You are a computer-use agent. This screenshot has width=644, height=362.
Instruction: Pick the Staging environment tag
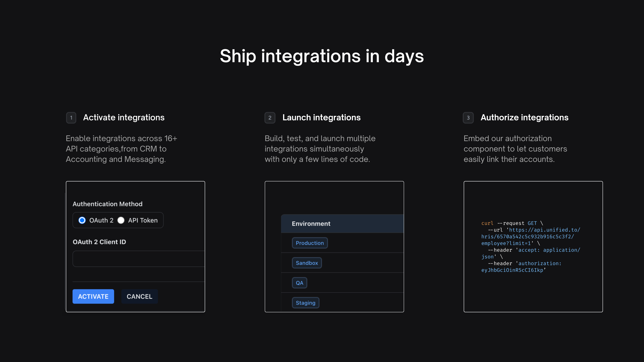305,303
